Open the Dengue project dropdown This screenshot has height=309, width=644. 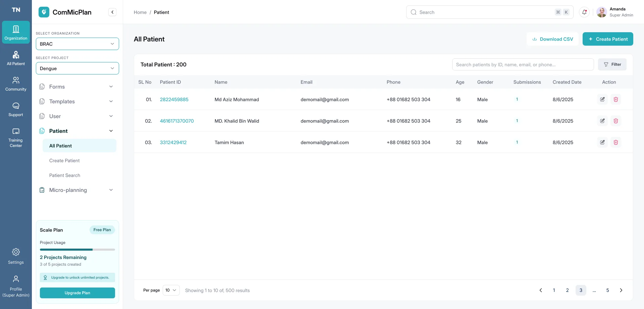[77, 68]
